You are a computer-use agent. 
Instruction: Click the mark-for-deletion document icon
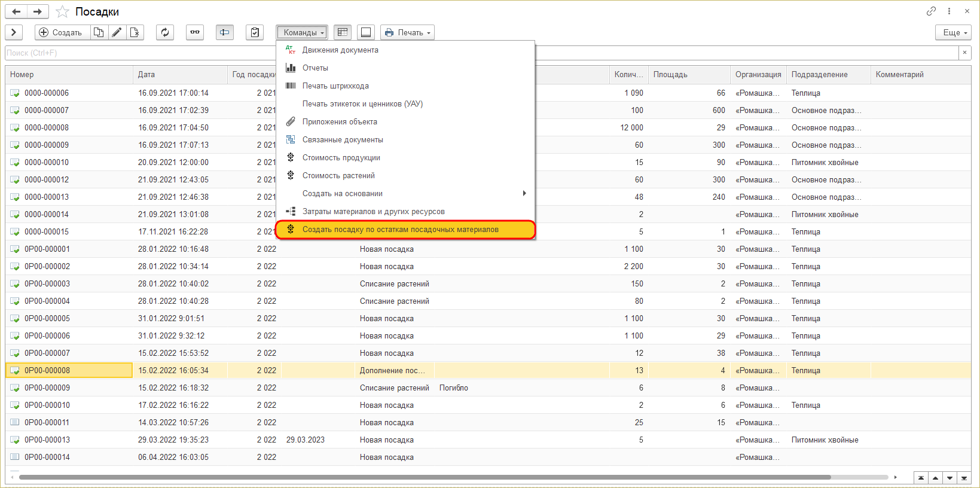135,32
